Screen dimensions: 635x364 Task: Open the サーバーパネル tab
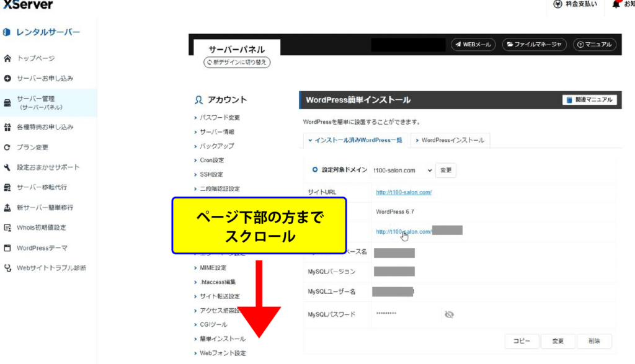click(236, 50)
